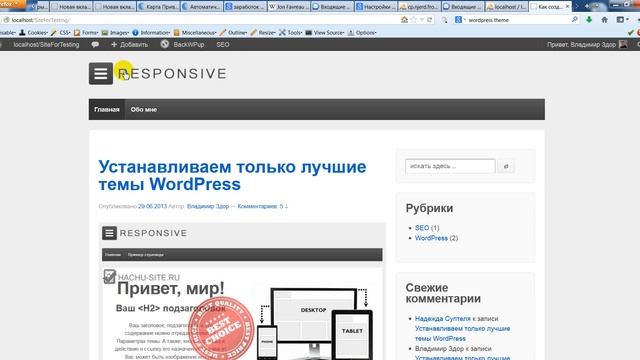
Task: Open commenter Надежда Суптеля link
Action: point(443,318)
